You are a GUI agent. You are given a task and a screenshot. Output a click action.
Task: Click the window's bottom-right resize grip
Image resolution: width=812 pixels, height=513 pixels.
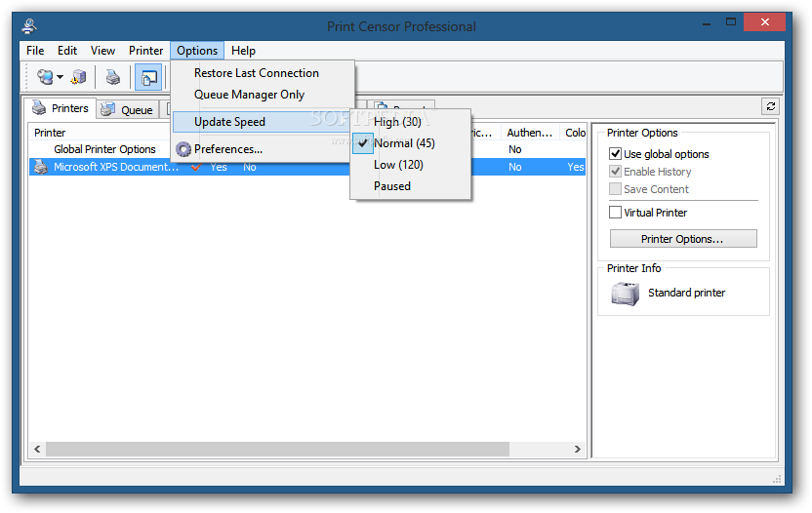coord(777,479)
